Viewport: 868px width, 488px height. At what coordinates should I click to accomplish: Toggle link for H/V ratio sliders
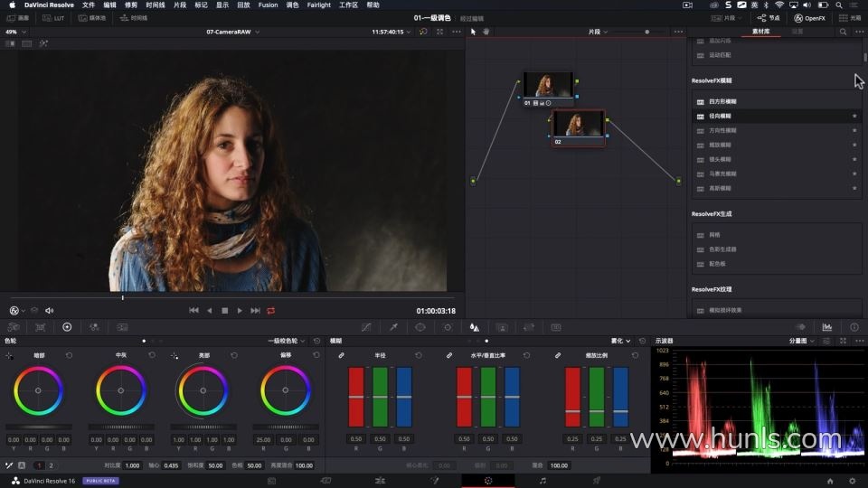[449, 355]
